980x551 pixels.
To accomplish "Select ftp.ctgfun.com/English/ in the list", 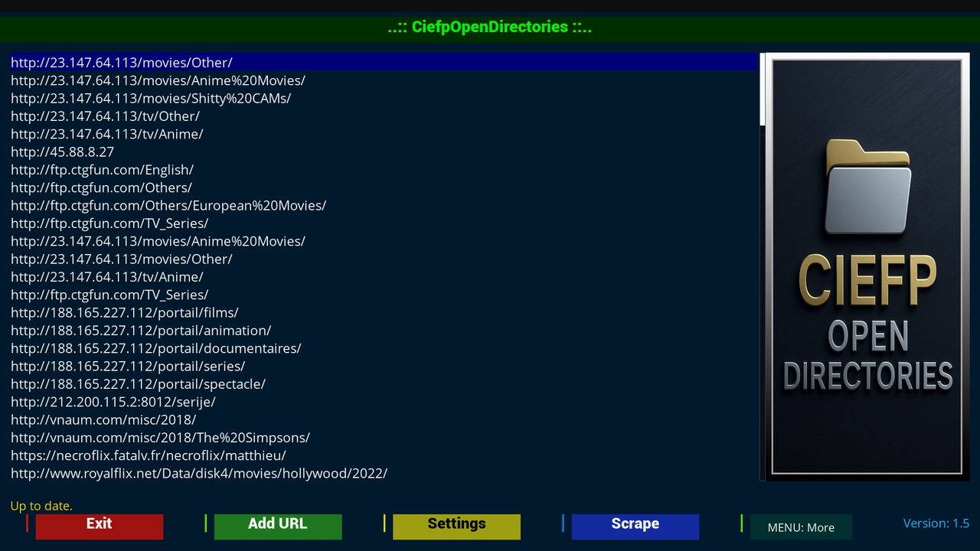I will [x=384, y=169].
